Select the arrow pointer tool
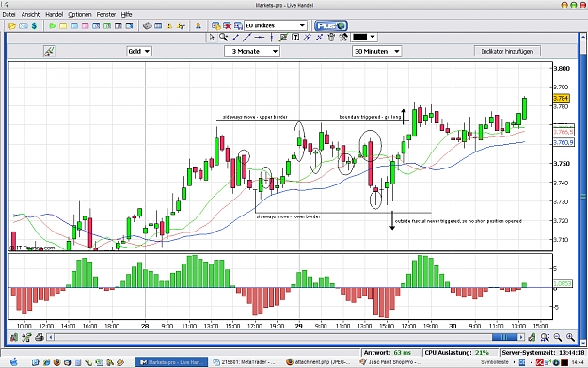Screen dimensions: 588x368 [212, 37]
